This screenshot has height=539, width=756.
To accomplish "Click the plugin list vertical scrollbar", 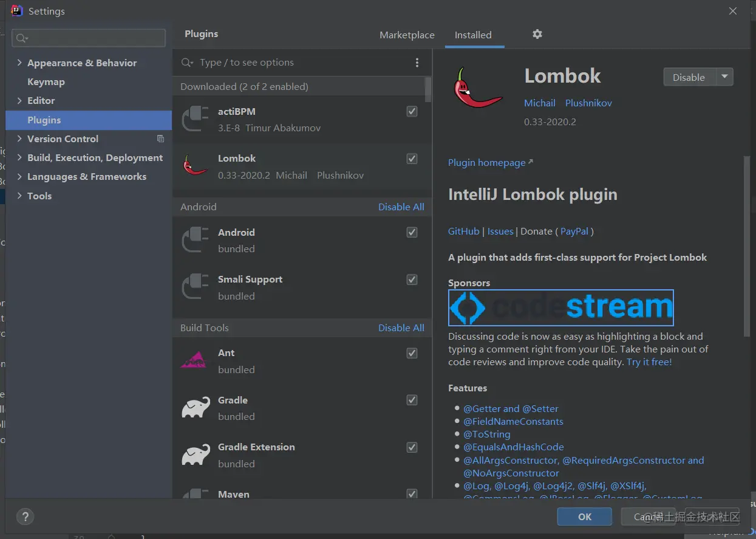I will click(x=429, y=89).
